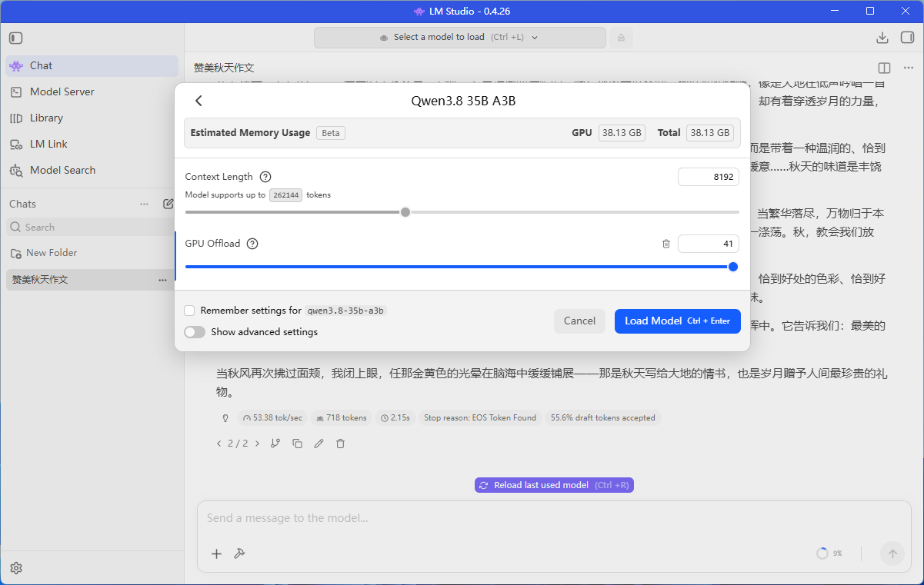Open context usage 9% indicator

click(x=829, y=553)
